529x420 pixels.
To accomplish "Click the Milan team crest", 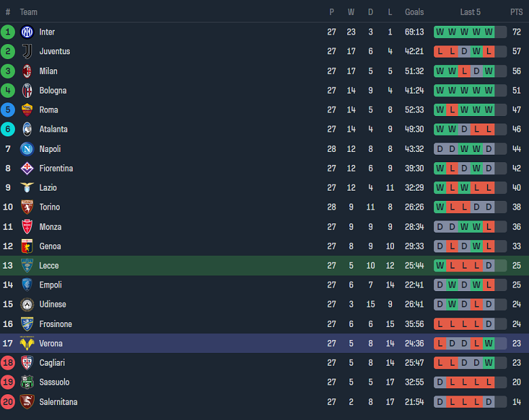I will [27, 71].
